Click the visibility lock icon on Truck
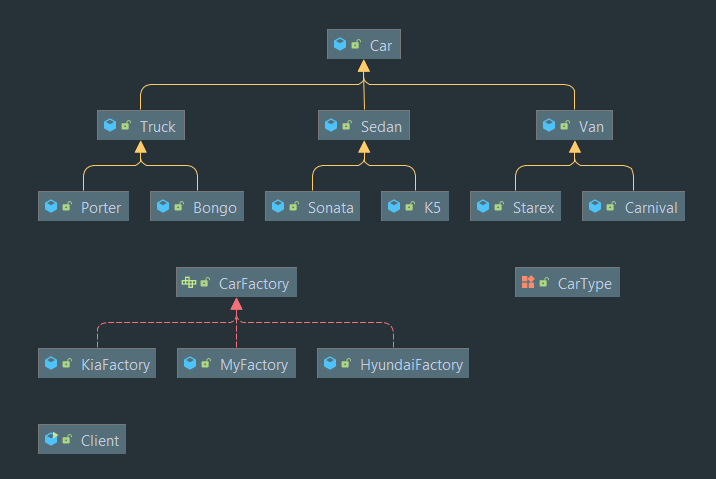Screen dimensions: 716x479 [126, 125]
